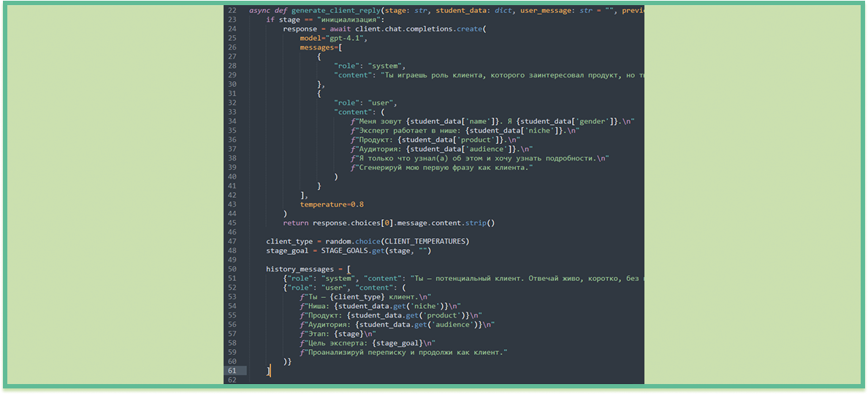Image resolution: width=868 pixels, height=395 pixels.
Task: Click the client_type variable on line 47
Action: (x=289, y=241)
